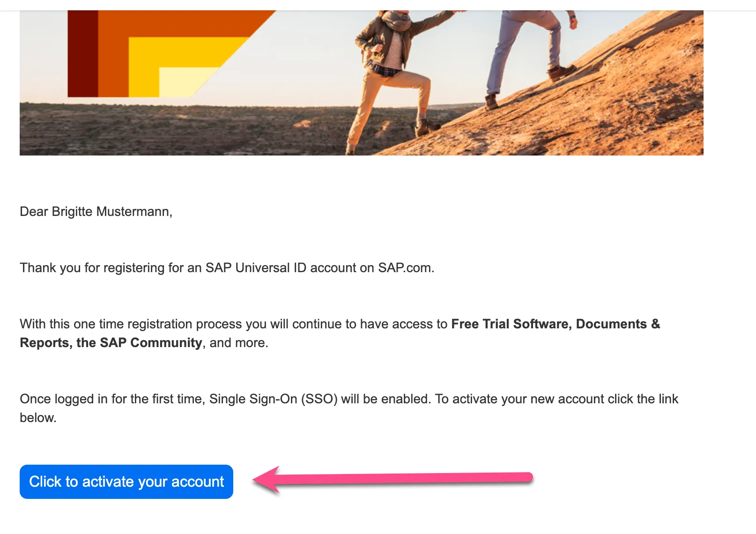
Task: Select the word 'below' ending the instructions
Action: pos(37,417)
